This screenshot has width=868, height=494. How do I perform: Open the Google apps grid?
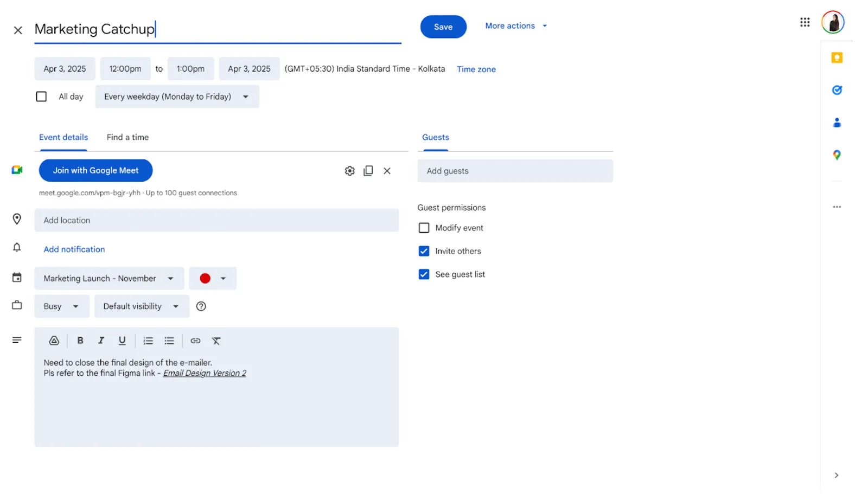[x=805, y=22]
